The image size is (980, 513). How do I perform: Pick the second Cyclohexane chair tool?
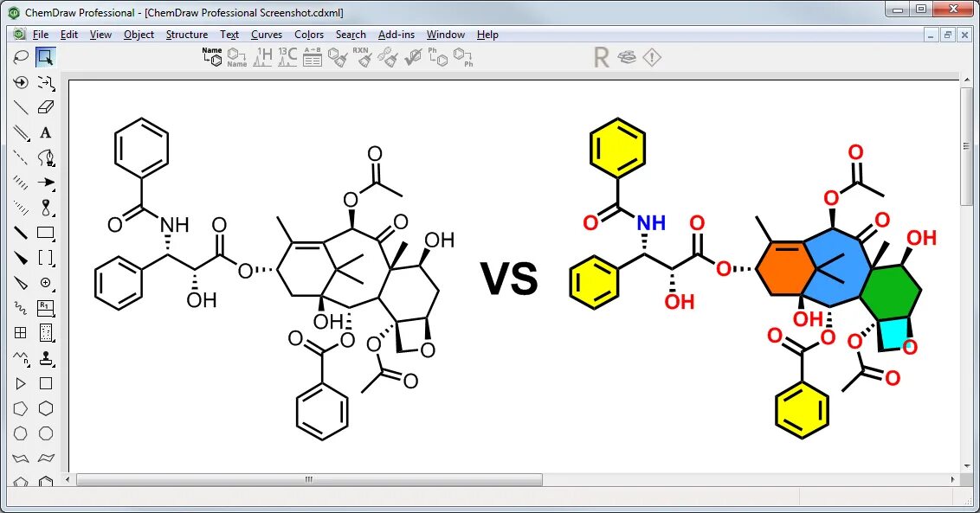45,458
